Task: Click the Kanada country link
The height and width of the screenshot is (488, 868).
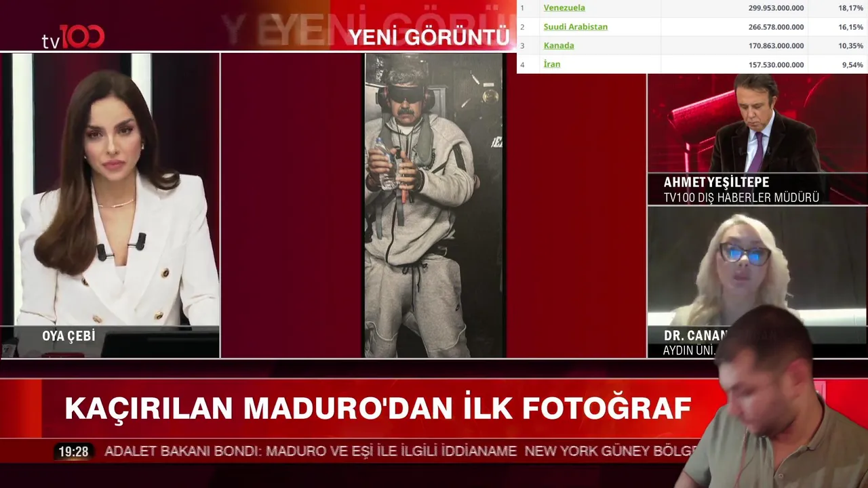Action: pyautogui.click(x=559, y=45)
